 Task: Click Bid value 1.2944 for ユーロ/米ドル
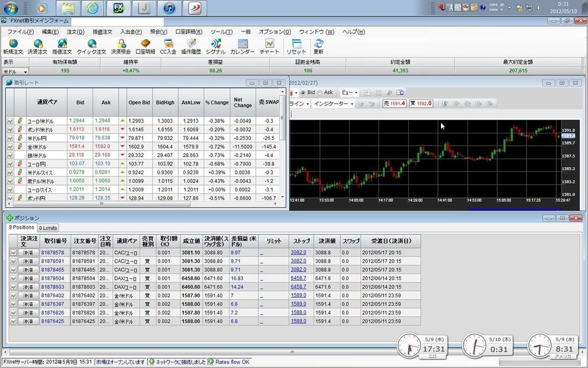(x=77, y=121)
